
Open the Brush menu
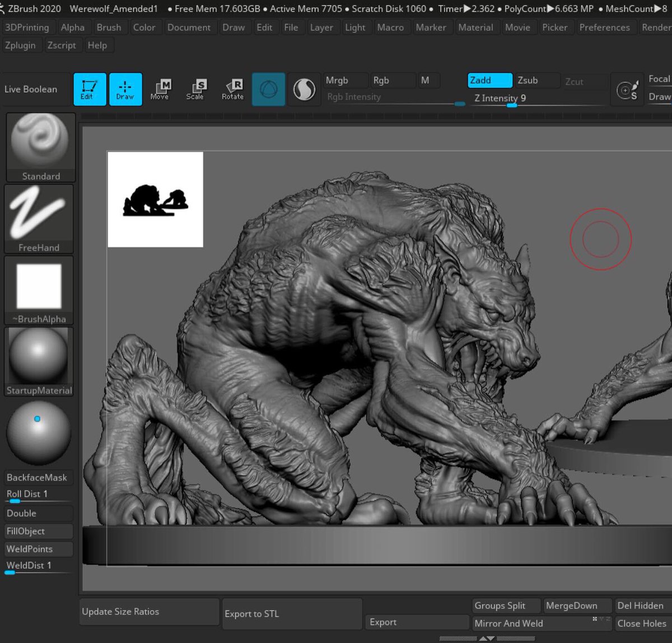[x=109, y=27]
